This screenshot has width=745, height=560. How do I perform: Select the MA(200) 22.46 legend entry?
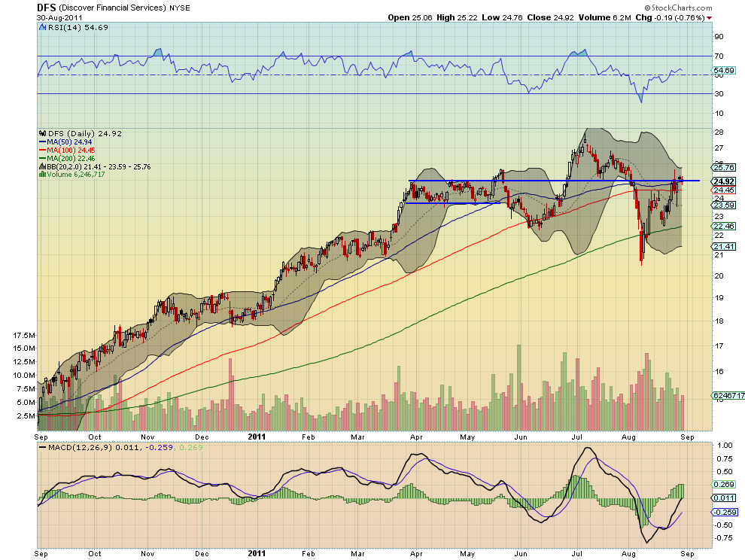[x=67, y=158]
